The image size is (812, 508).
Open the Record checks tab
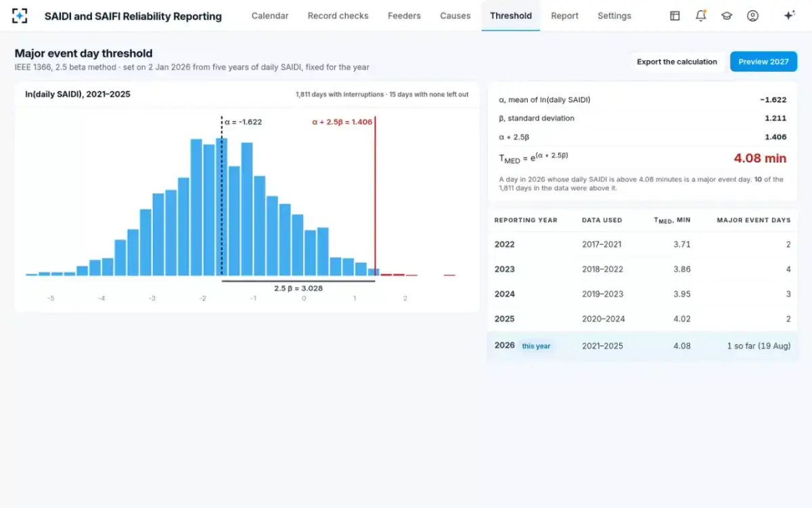point(338,16)
